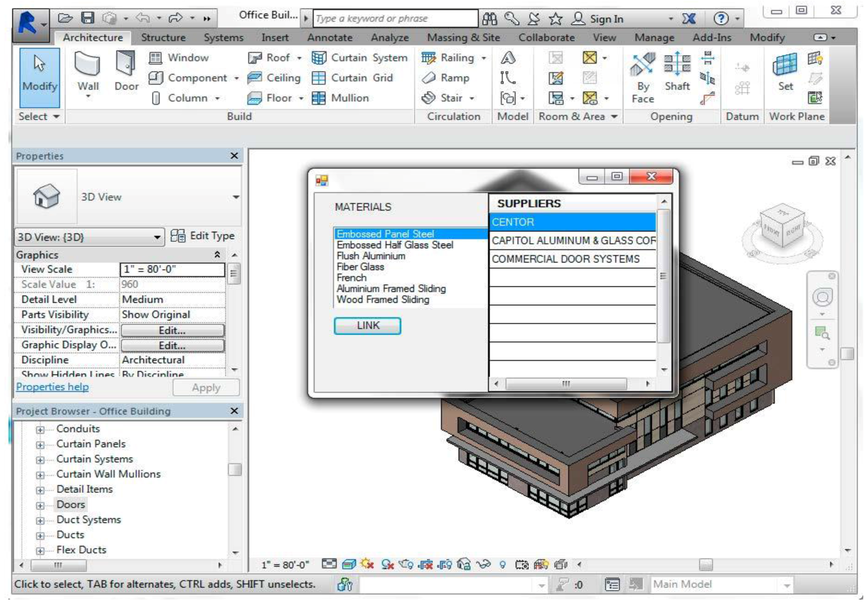Open the Massing & Site tab

[x=463, y=38]
